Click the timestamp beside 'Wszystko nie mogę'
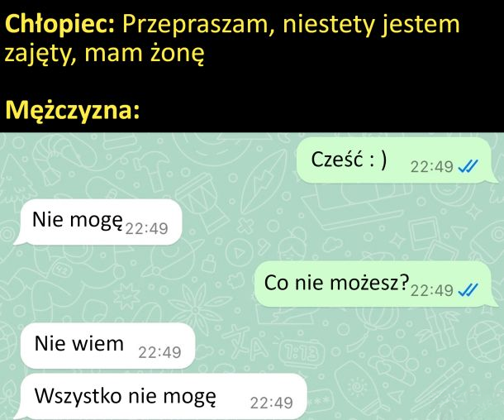 pos(272,403)
